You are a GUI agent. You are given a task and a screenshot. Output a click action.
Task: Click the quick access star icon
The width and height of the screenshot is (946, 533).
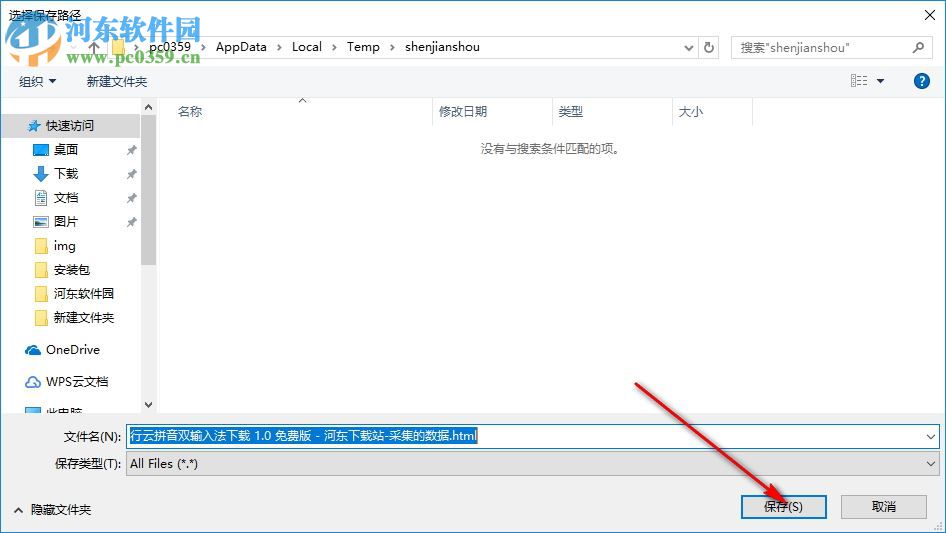[34, 126]
